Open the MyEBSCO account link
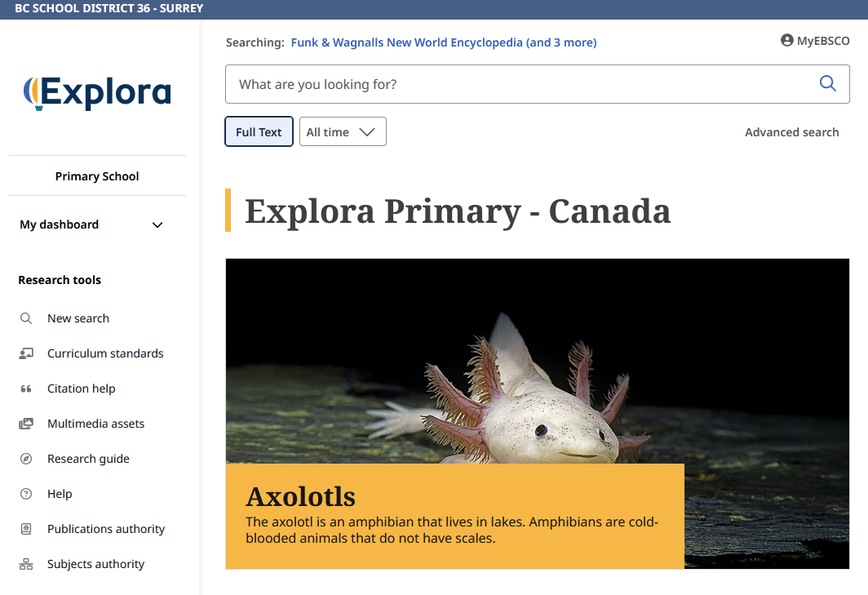 coord(815,41)
